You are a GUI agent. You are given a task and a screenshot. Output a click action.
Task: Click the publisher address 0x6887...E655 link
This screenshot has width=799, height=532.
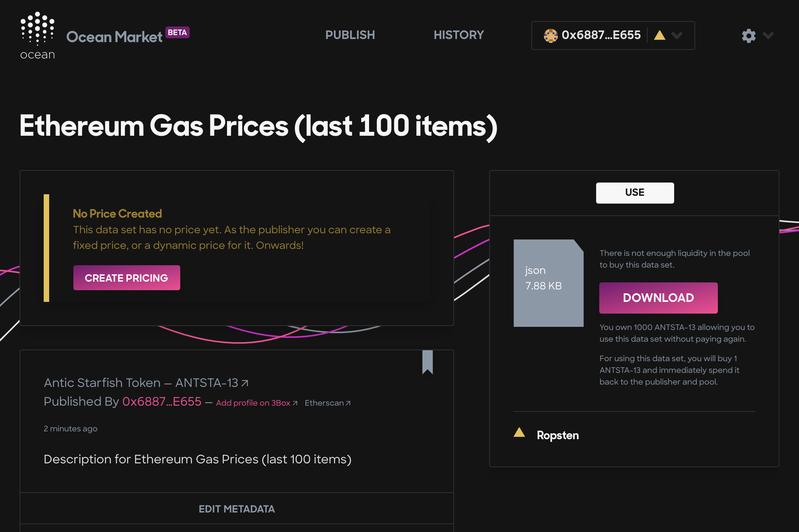(x=162, y=401)
